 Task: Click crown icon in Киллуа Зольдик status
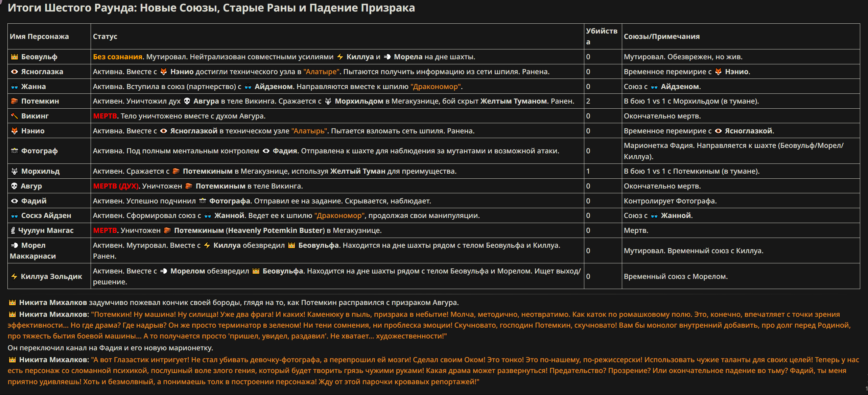[256, 271]
